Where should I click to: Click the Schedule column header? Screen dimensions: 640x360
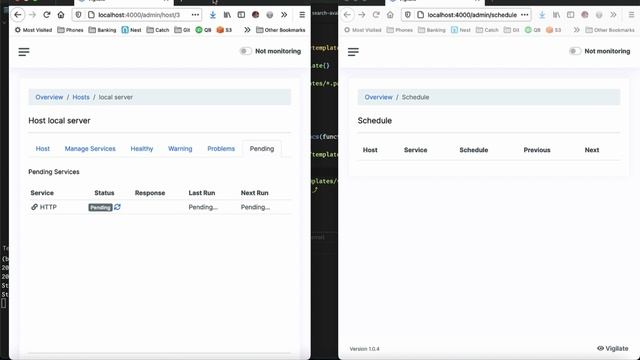click(x=473, y=150)
